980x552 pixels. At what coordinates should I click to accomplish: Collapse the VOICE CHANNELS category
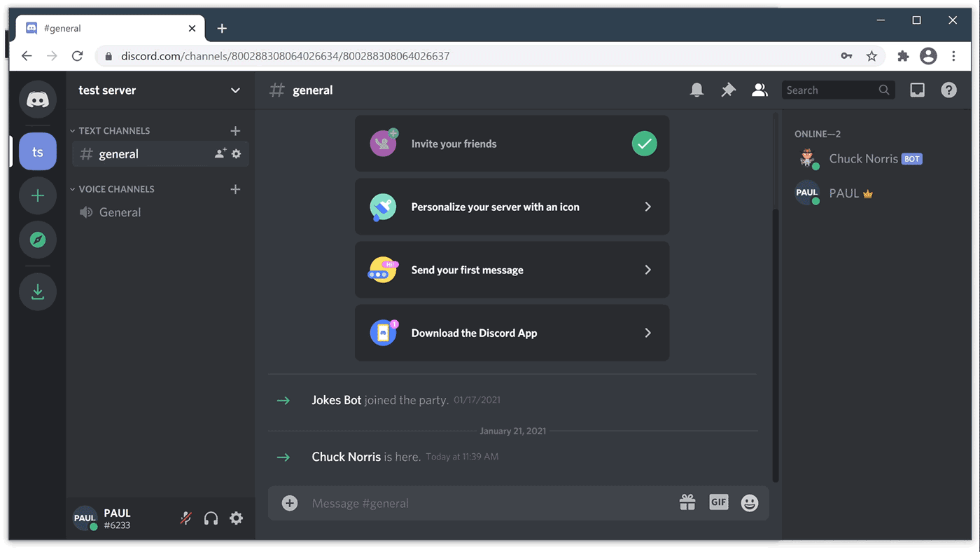tap(112, 189)
